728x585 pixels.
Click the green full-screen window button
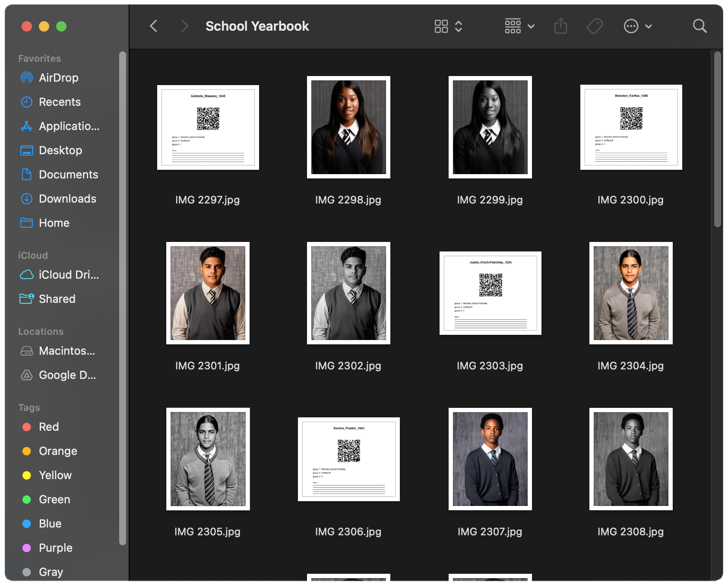coord(61,26)
